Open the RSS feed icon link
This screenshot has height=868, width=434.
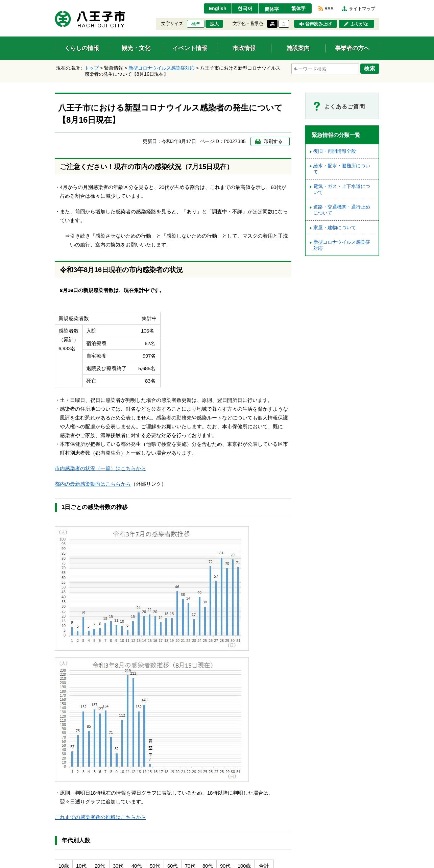(325, 9)
